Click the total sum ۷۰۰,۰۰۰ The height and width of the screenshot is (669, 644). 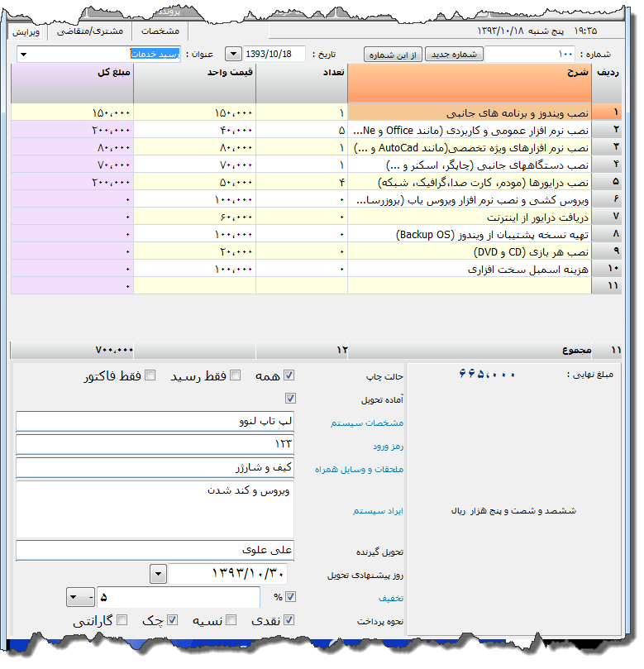pos(114,351)
